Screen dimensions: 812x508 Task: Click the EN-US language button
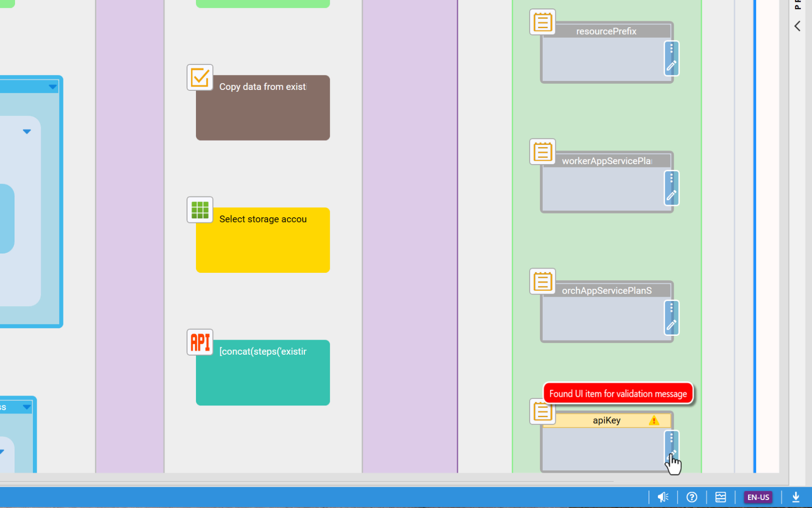click(x=758, y=497)
